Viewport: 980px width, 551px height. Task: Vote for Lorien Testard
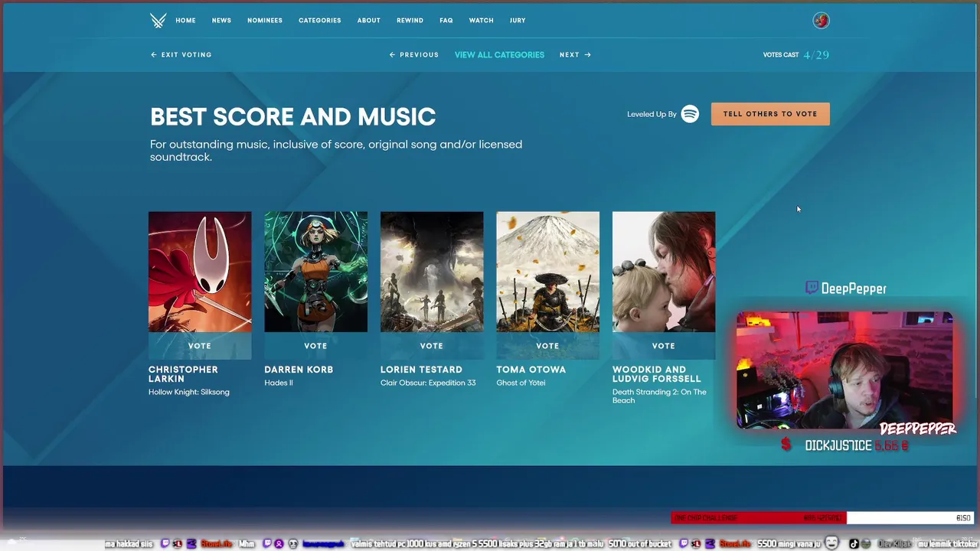(x=432, y=346)
